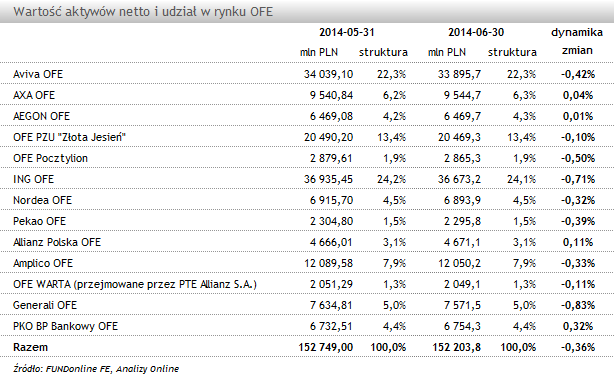Click the OFE Pocztylion fund name
This screenshot has width=614, height=379.
click(51, 158)
